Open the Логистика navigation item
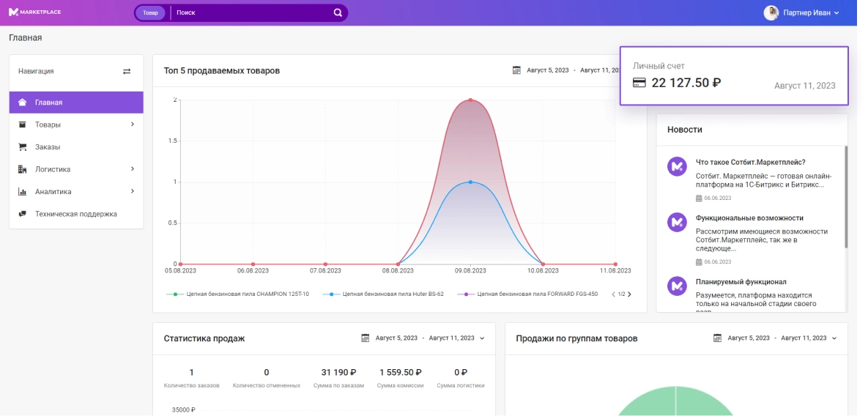The image size is (868, 416). point(76,169)
